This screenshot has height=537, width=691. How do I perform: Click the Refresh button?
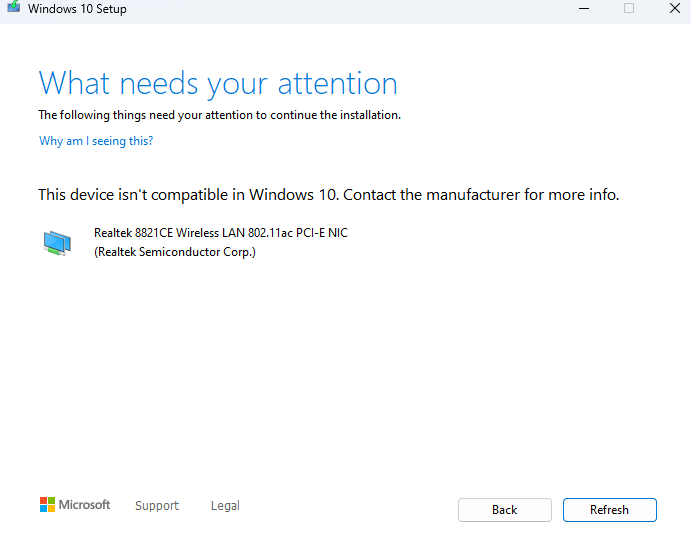[x=609, y=510]
